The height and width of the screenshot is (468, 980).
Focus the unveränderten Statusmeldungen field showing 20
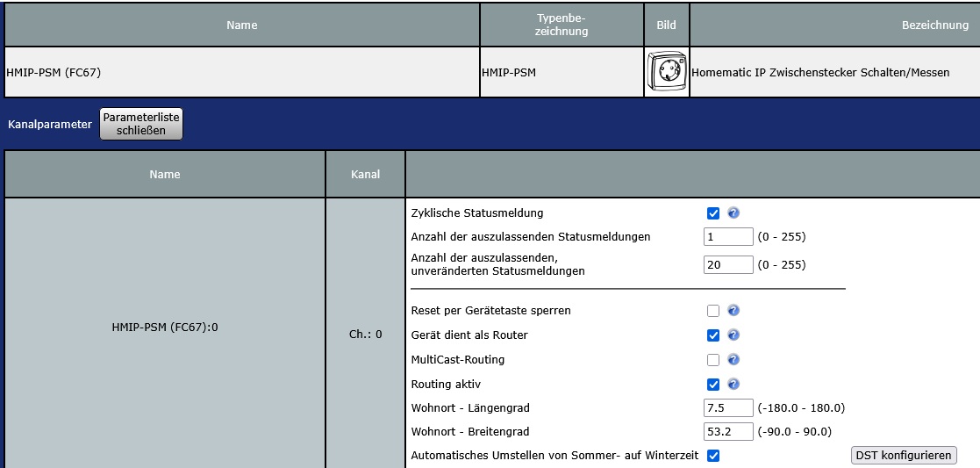(x=728, y=265)
